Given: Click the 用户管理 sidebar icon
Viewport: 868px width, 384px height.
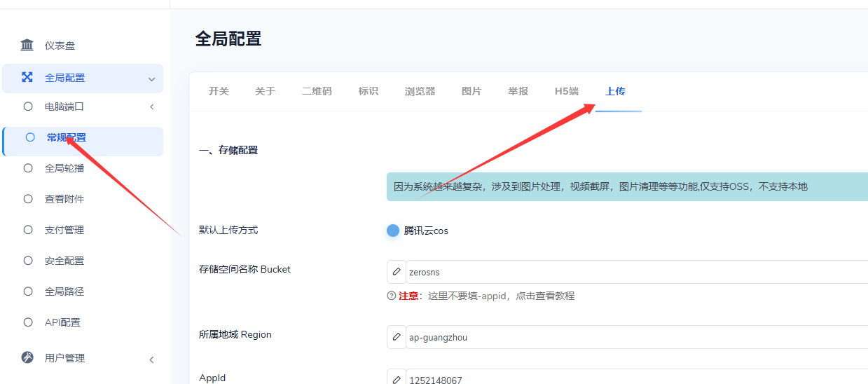Looking at the screenshot, I should tap(27, 357).
